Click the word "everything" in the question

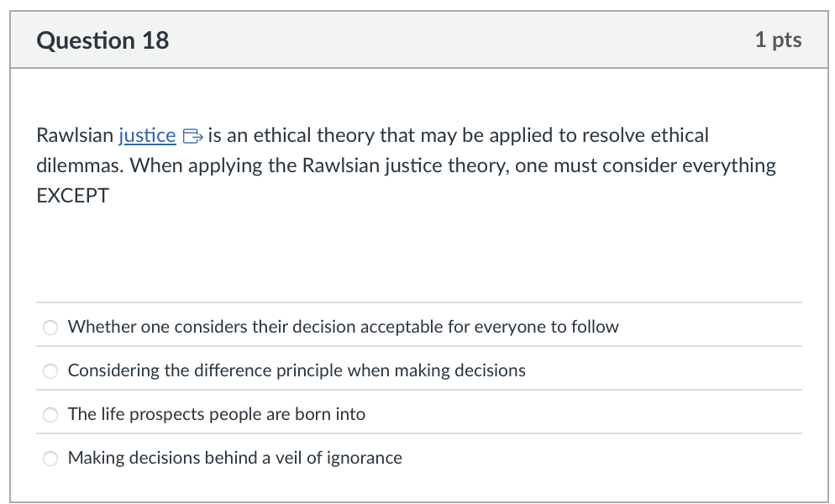(729, 165)
